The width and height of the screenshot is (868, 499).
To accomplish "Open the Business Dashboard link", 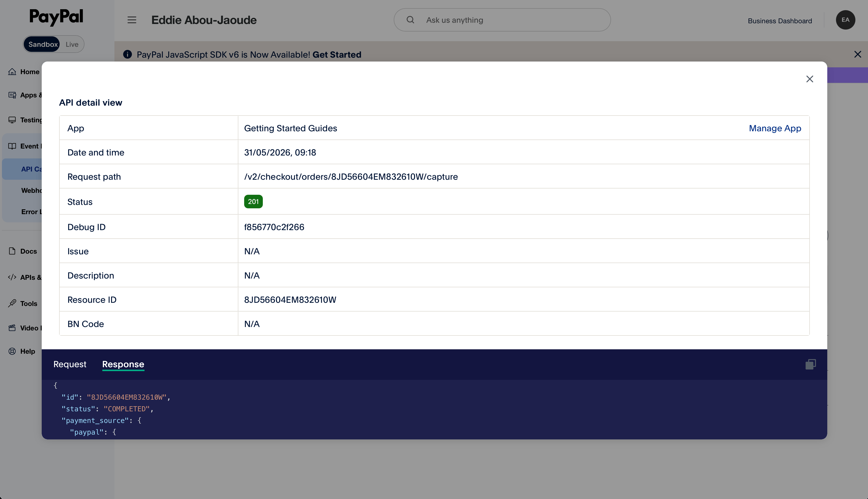I will pyautogui.click(x=780, y=21).
